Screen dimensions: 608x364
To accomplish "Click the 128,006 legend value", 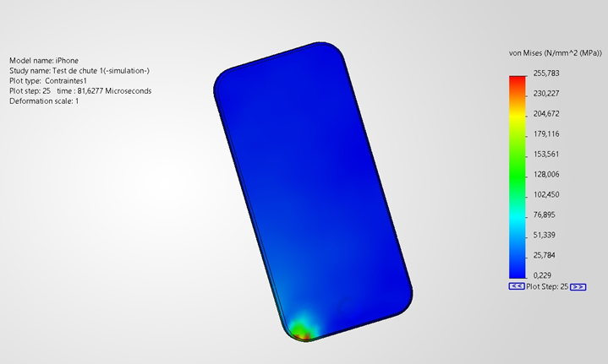I will click(x=545, y=175).
